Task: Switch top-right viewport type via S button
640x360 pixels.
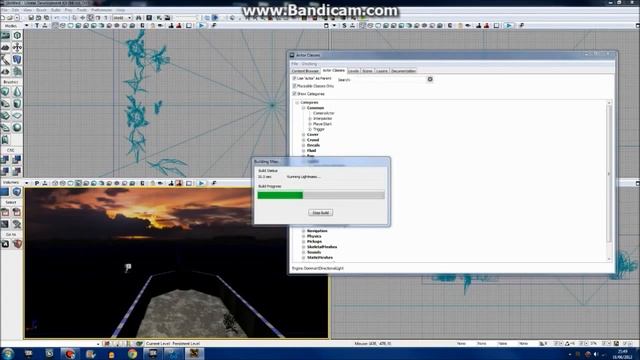Action: pos(344,25)
